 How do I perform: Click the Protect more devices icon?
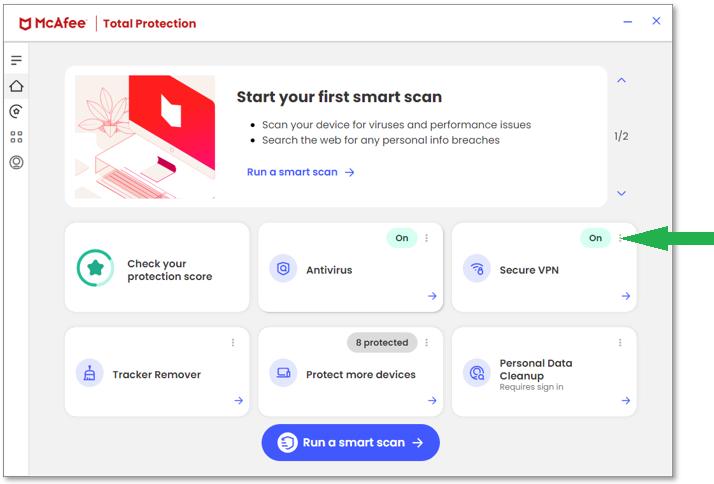(x=283, y=373)
